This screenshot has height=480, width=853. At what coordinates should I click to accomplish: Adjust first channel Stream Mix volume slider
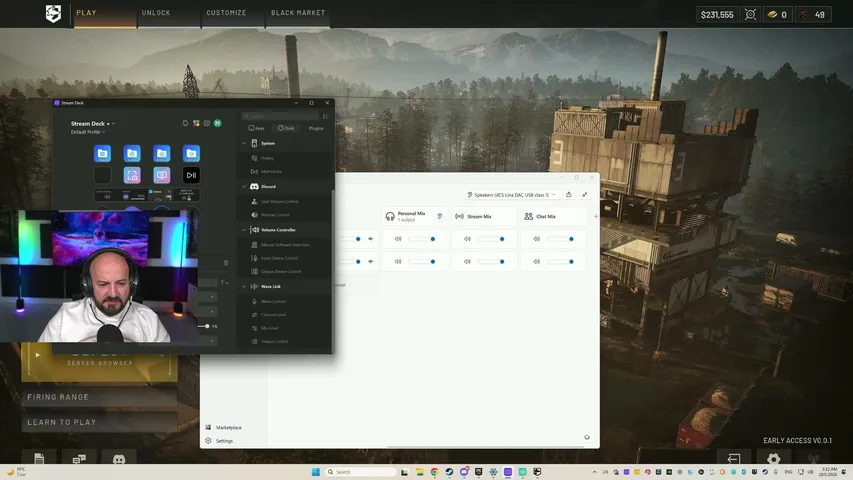491,239
